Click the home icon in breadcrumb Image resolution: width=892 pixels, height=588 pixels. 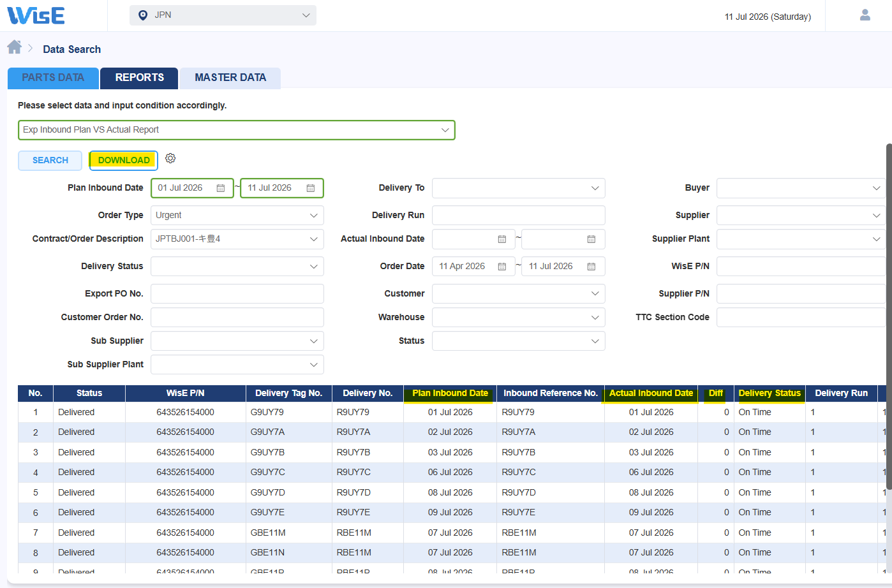(15, 47)
